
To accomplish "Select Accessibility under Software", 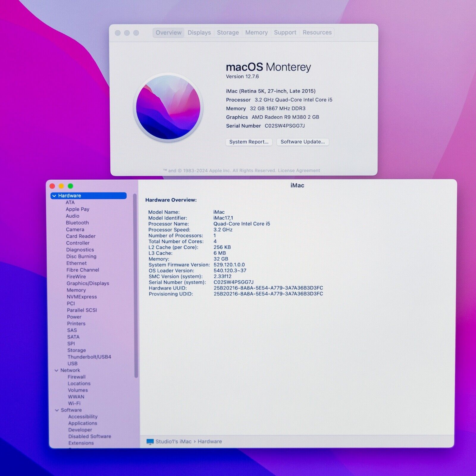I will [83, 417].
